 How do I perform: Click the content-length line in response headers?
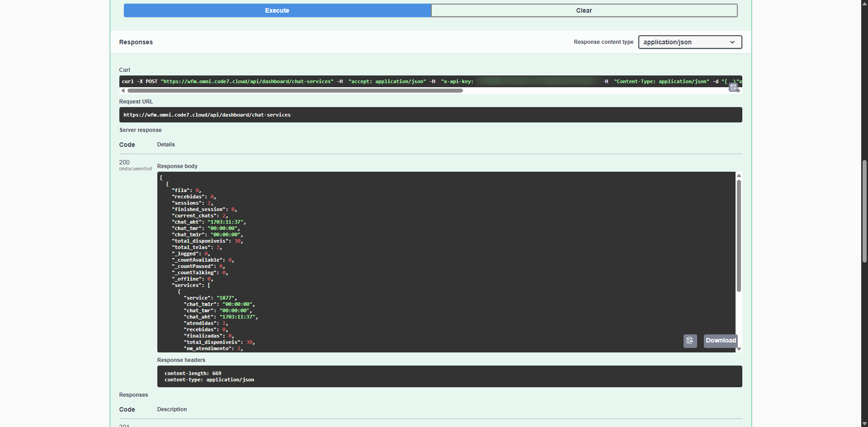(193, 373)
